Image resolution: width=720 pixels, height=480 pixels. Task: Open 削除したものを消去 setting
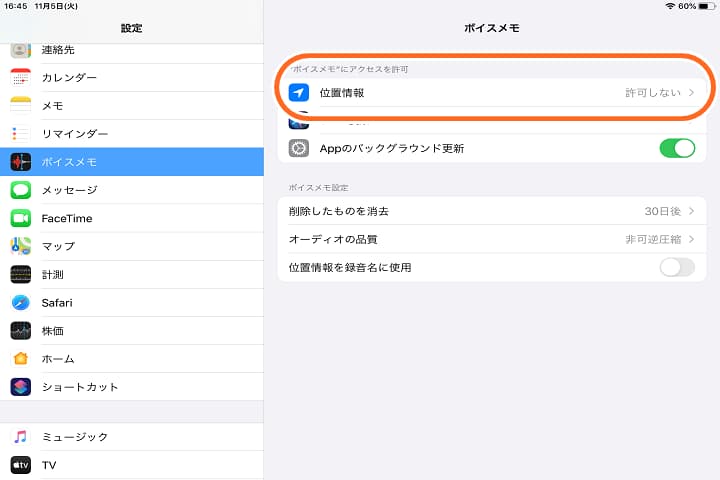click(x=492, y=211)
